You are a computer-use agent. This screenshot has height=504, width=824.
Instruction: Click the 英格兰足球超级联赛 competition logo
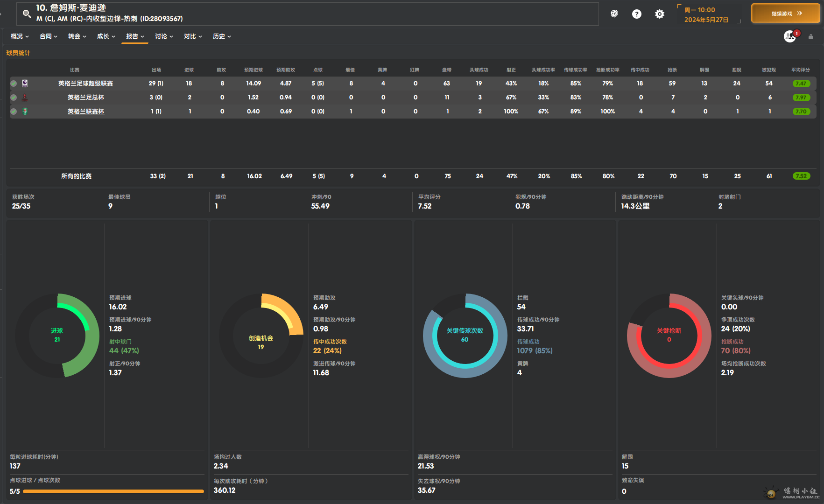[25, 84]
